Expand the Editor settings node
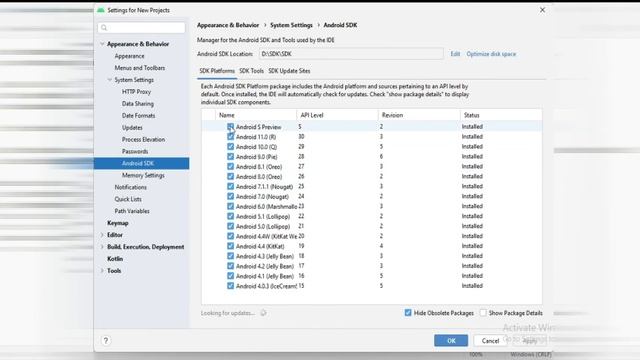Screen dimensions: 640x360 point(102,235)
